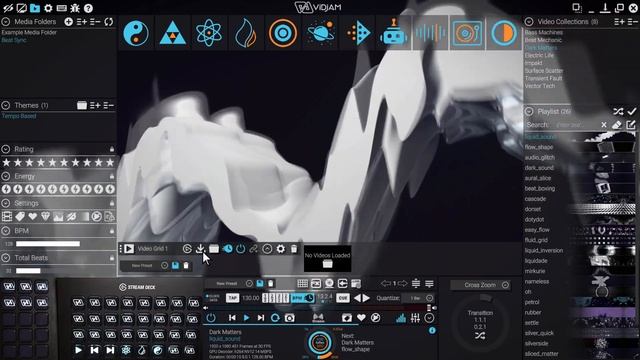640x360 pixels.
Task: Select the triangle effect icon
Action: [173, 33]
